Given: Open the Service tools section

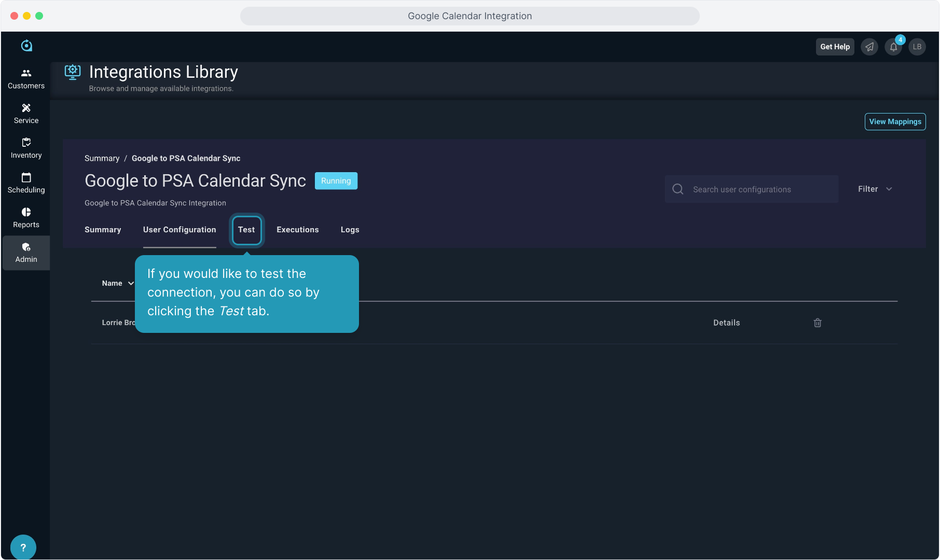Looking at the screenshot, I should point(26,114).
